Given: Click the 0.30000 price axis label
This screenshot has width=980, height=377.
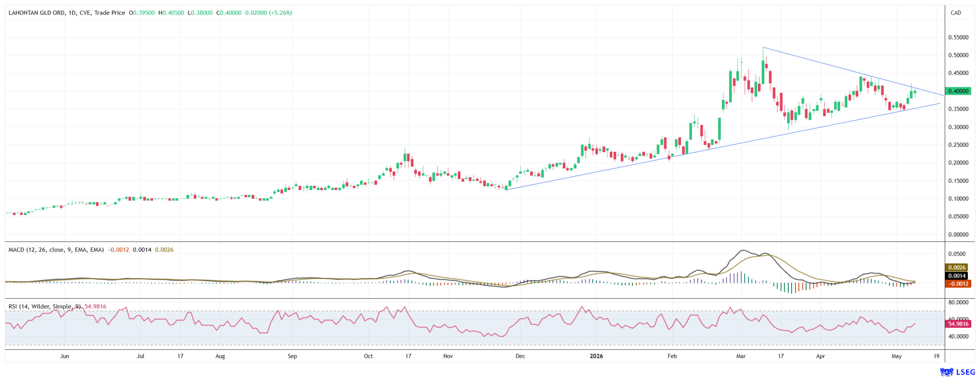Looking at the screenshot, I should 958,127.
